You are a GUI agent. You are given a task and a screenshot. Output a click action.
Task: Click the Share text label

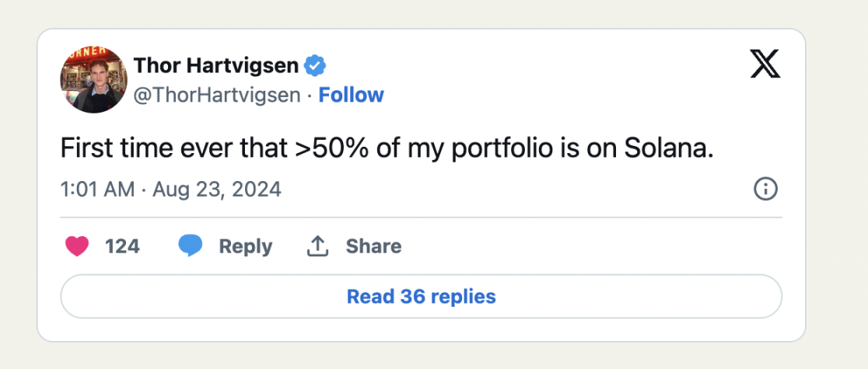[x=373, y=246]
